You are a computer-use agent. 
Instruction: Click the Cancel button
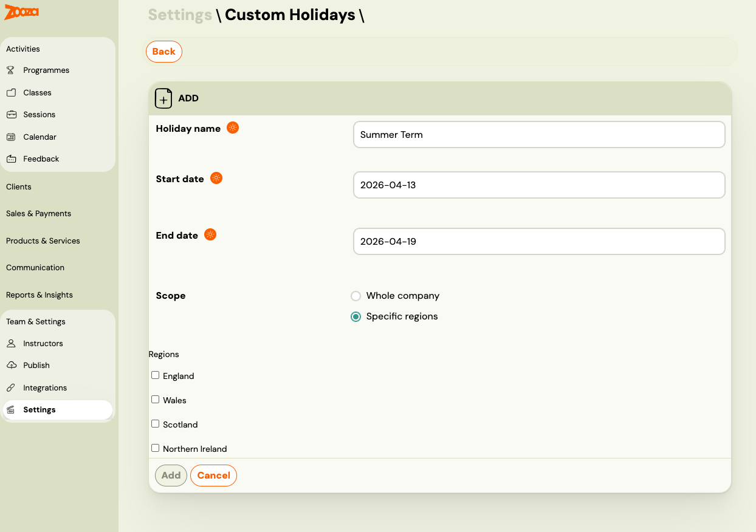[213, 476]
